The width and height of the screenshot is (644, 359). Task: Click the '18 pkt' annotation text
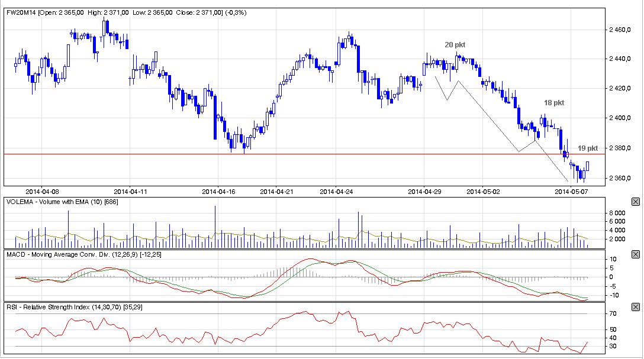coord(554,103)
